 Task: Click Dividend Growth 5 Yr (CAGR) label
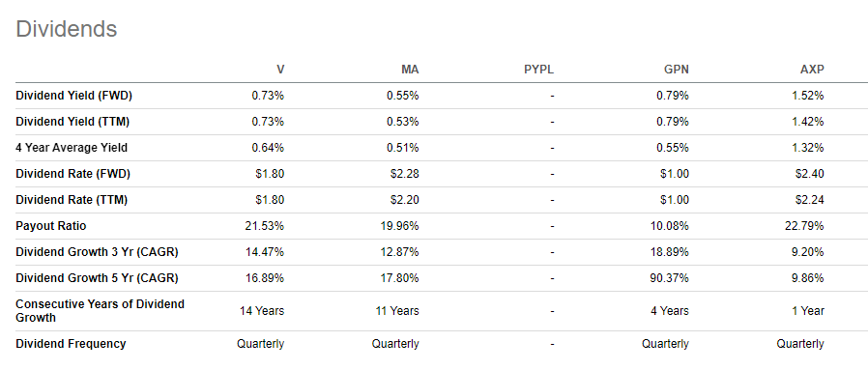click(97, 278)
